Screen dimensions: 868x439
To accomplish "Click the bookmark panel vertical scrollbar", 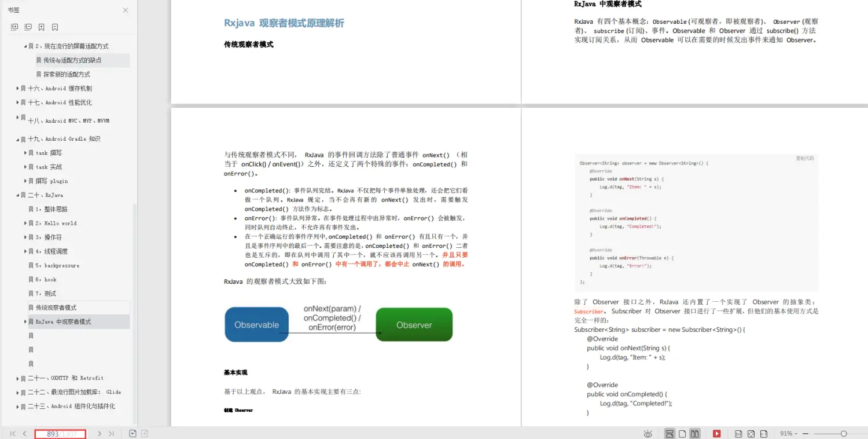I will (135, 313).
